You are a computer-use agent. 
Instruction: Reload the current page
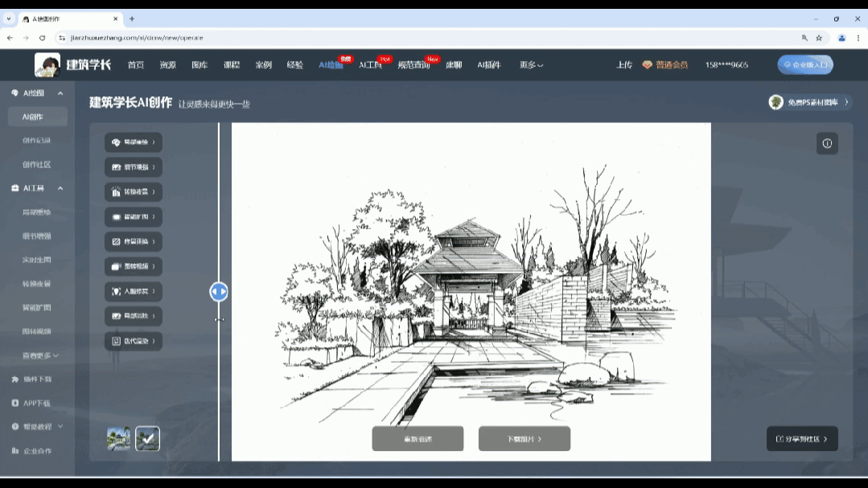(42, 38)
